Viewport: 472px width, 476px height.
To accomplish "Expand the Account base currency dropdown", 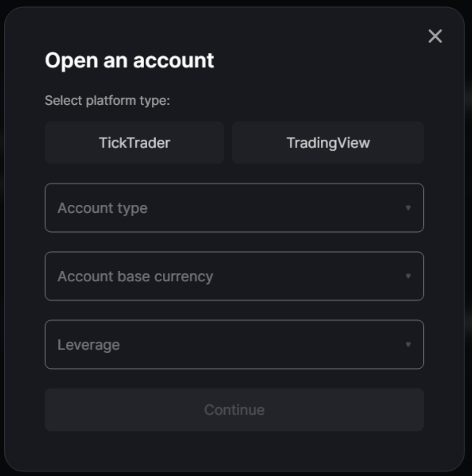I will click(x=234, y=276).
